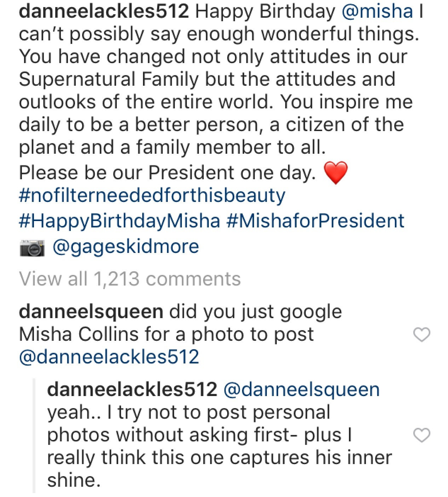This screenshot has height=497, width=448.
Task: Like the danneelsqueen comment with the heart
Action: coord(422,335)
